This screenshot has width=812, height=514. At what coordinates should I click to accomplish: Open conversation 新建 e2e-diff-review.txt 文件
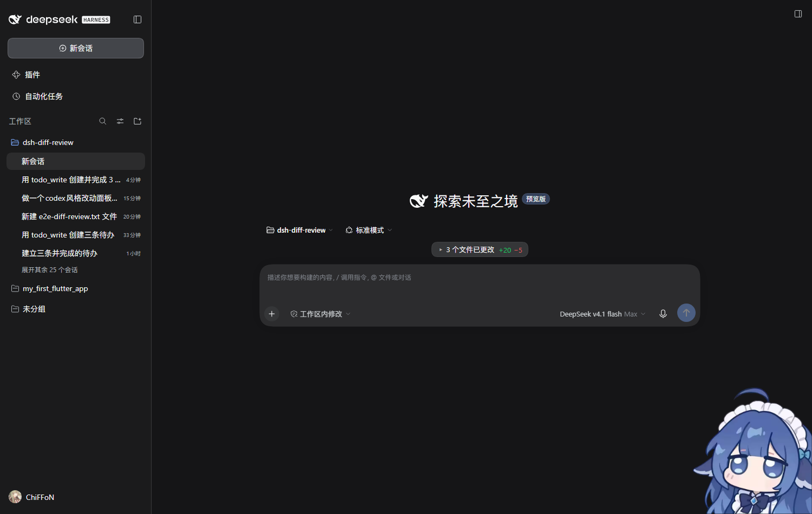coord(76,216)
